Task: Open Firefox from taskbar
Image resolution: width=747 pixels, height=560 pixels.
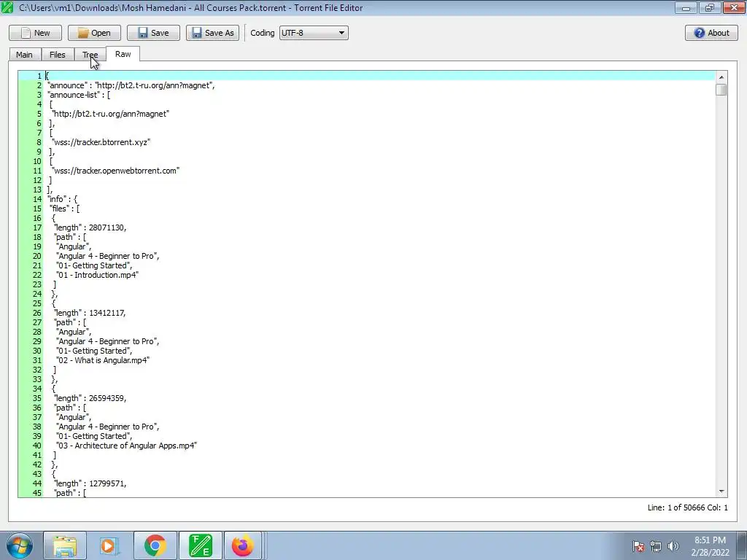Action: pyautogui.click(x=243, y=545)
